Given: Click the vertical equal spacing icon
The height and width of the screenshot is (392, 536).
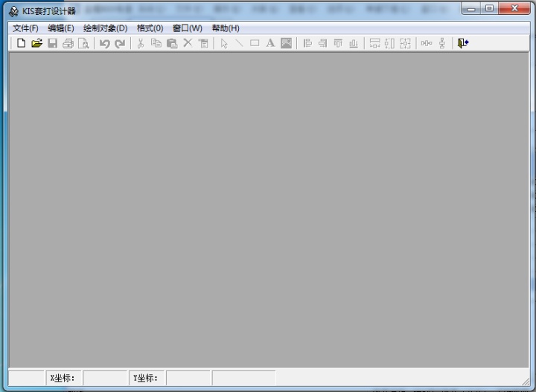Looking at the screenshot, I should (442, 43).
